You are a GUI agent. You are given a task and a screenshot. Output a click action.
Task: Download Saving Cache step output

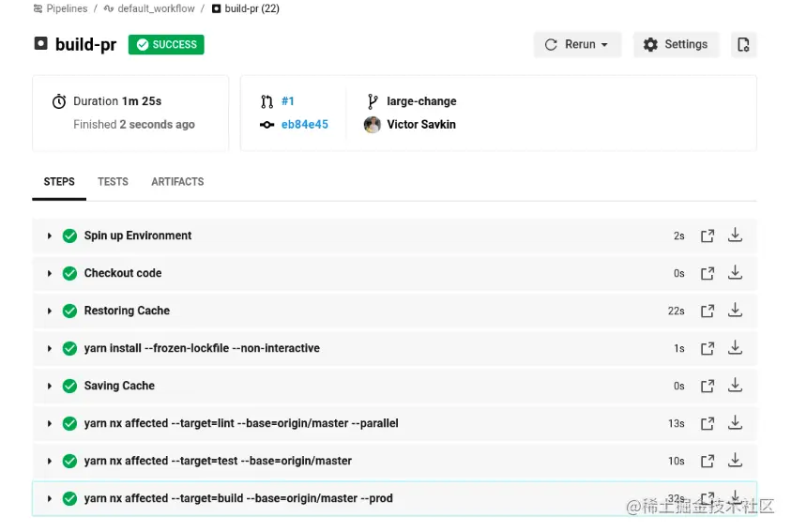735,386
